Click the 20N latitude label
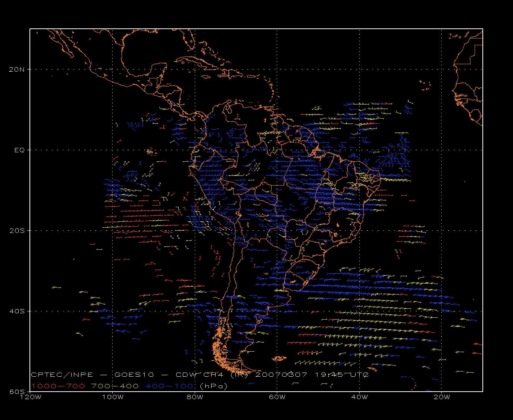The width and height of the screenshot is (513, 420). click(17, 69)
